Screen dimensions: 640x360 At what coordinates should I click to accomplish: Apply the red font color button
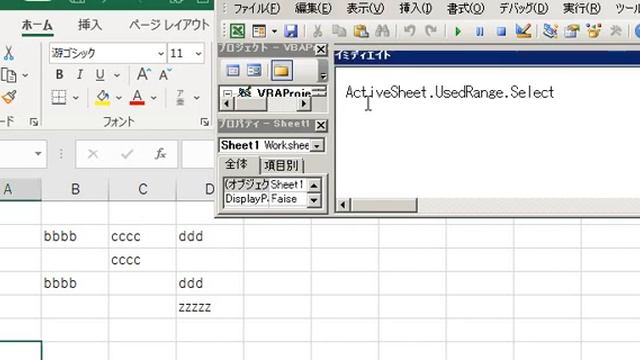click(137, 98)
